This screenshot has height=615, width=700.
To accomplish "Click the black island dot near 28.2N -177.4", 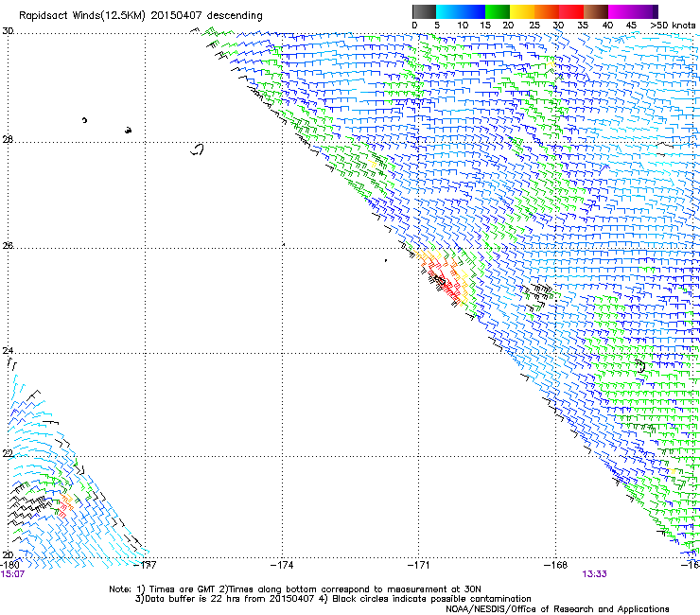I will pyautogui.click(x=128, y=130).
